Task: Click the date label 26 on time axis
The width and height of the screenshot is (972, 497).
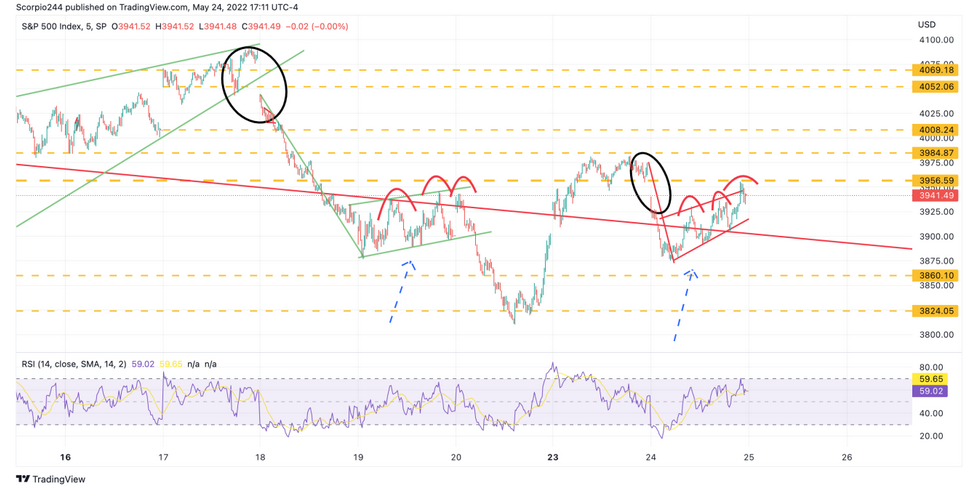Action: pyautogui.click(x=847, y=457)
